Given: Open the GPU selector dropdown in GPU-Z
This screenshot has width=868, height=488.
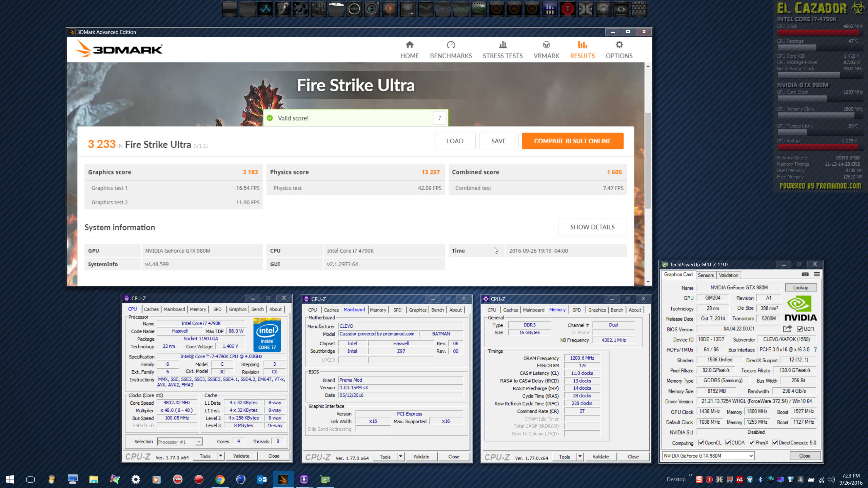Looking at the screenshot, I should 708,455.
